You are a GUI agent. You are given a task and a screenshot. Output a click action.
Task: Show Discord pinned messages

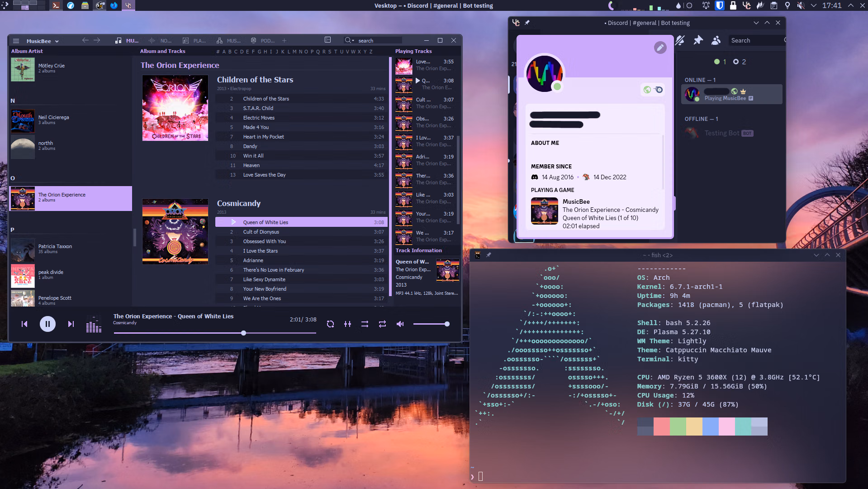[x=698, y=40]
